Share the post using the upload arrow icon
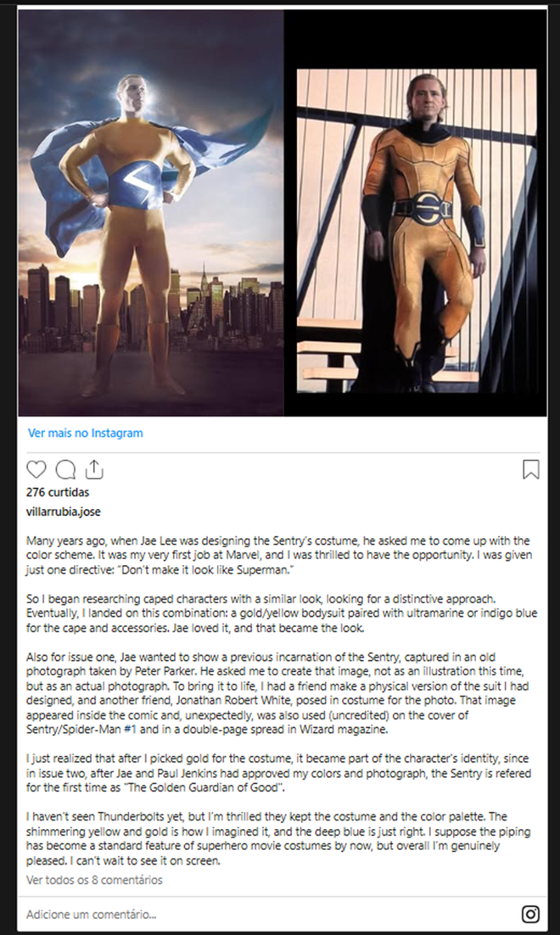560x935 pixels. [94, 470]
